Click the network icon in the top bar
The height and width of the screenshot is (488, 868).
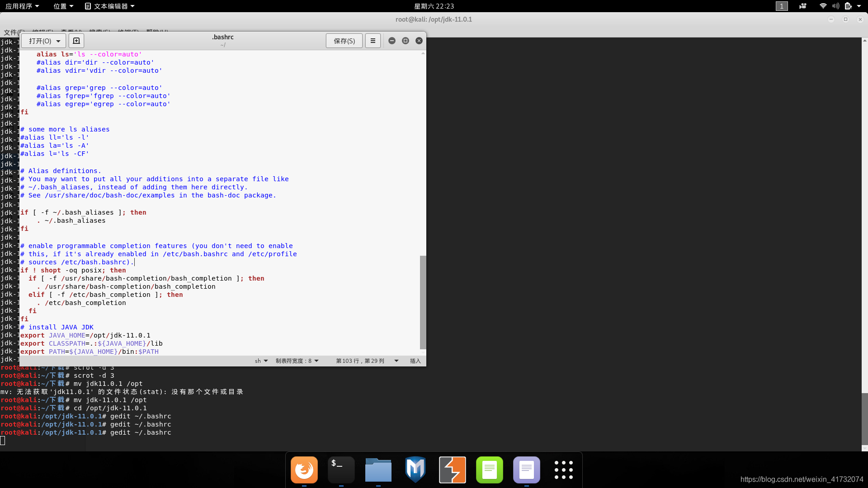tap(822, 6)
